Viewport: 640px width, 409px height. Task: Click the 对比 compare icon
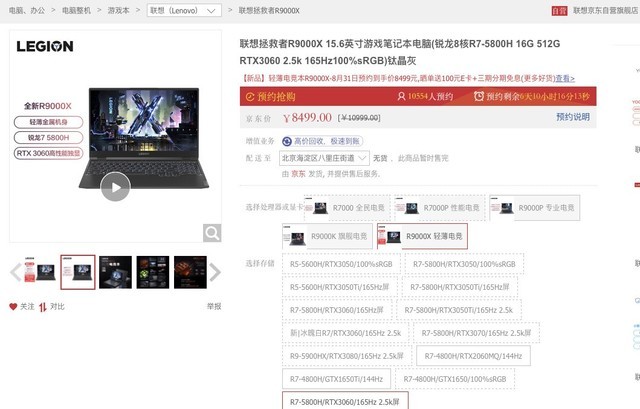[x=43, y=307]
